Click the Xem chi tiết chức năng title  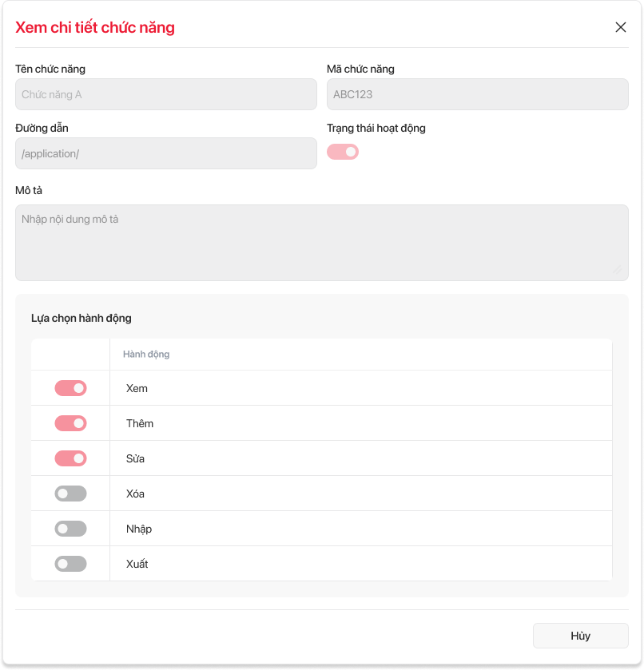point(95,28)
